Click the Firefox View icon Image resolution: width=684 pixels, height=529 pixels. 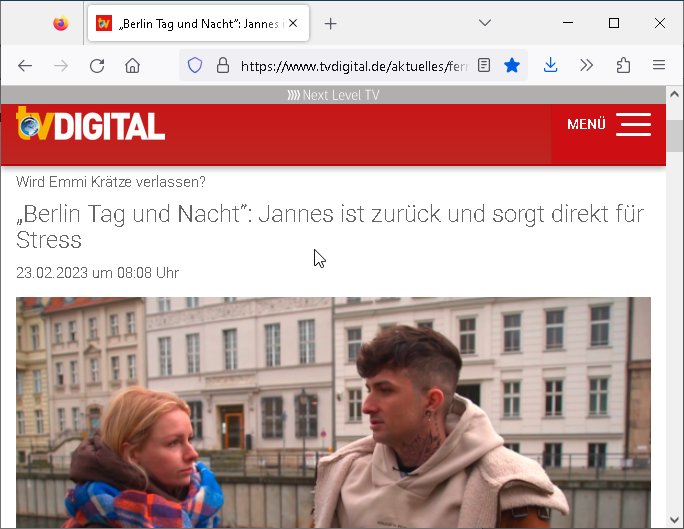[x=61, y=23]
